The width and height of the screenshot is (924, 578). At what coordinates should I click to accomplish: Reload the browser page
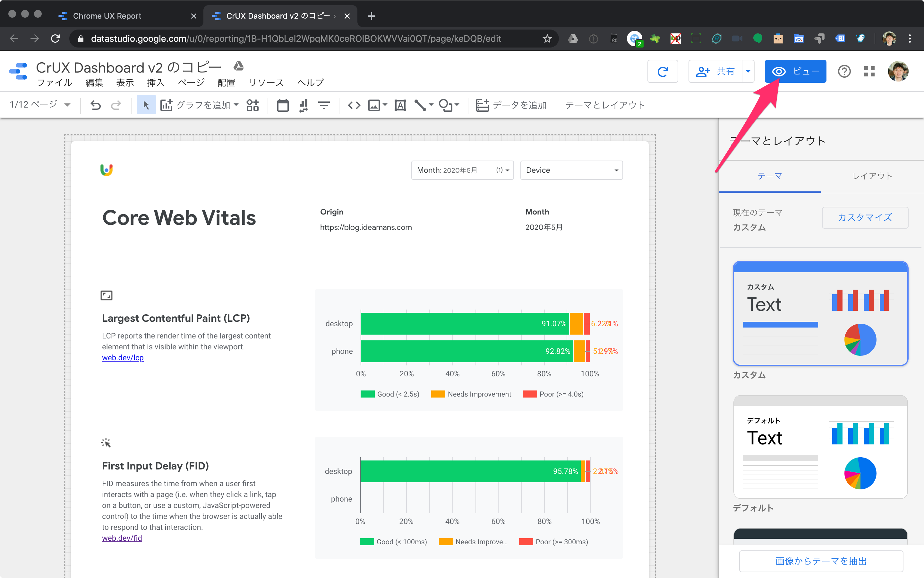click(56, 39)
